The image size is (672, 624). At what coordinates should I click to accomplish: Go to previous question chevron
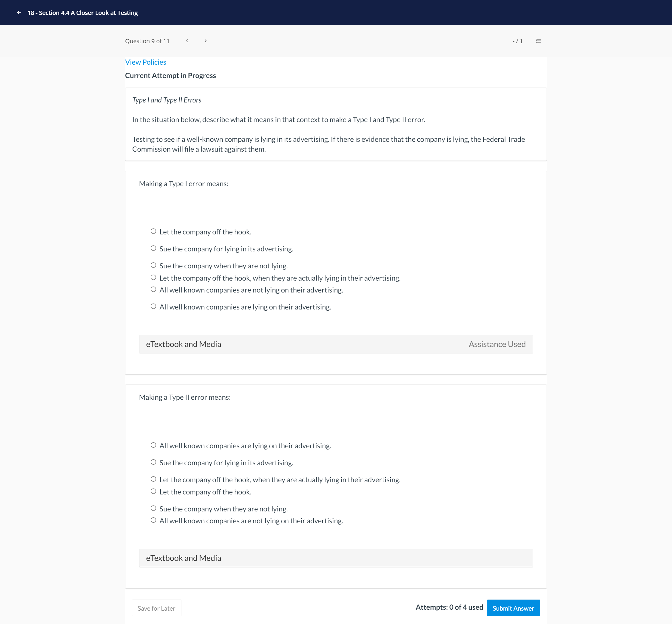(x=187, y=41)
